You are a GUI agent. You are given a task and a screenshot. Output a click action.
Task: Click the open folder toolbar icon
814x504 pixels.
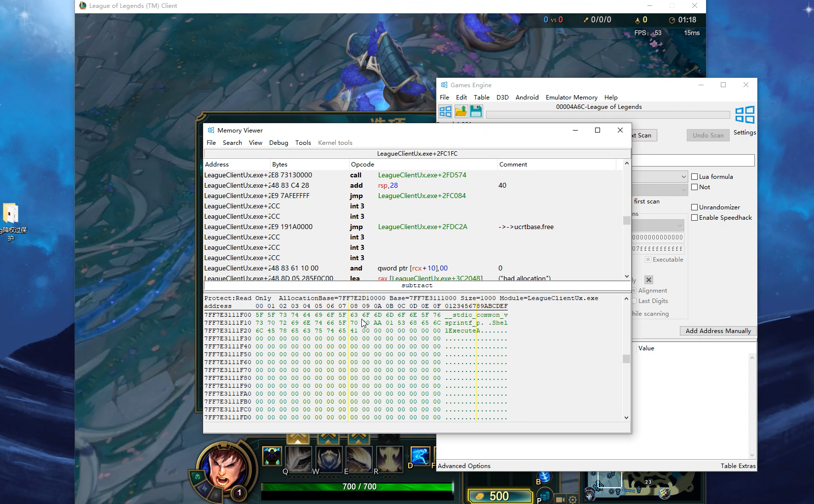click(x=461, y=111)
